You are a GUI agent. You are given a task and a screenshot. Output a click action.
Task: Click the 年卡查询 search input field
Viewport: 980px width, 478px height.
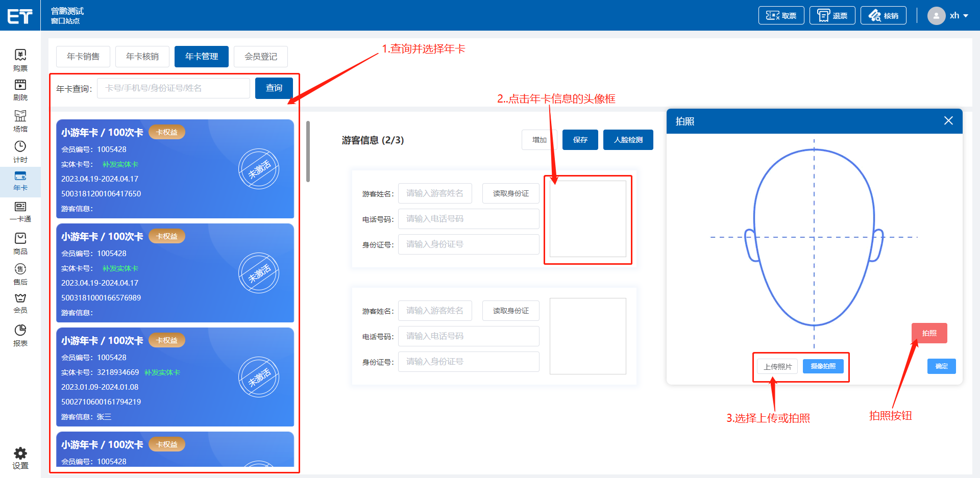tap(174, 88)
